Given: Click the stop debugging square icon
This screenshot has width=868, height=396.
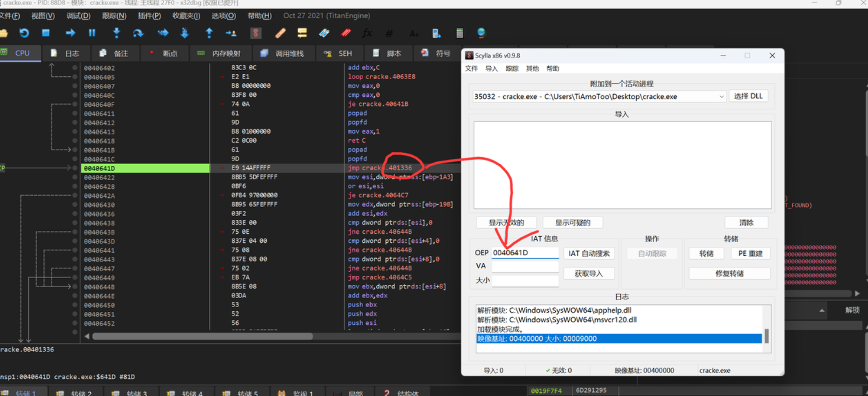Looking at the screenshot, I should (45, 33).
